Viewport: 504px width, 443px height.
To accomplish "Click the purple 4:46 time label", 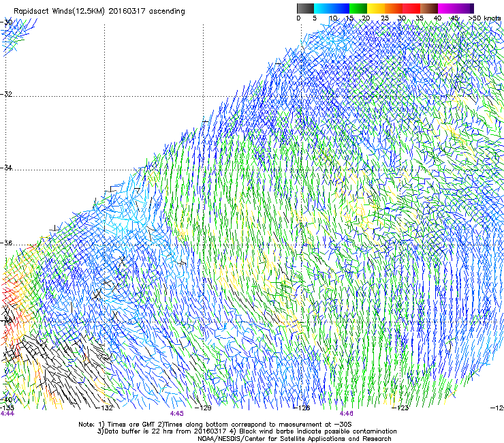I will point(346,414).
